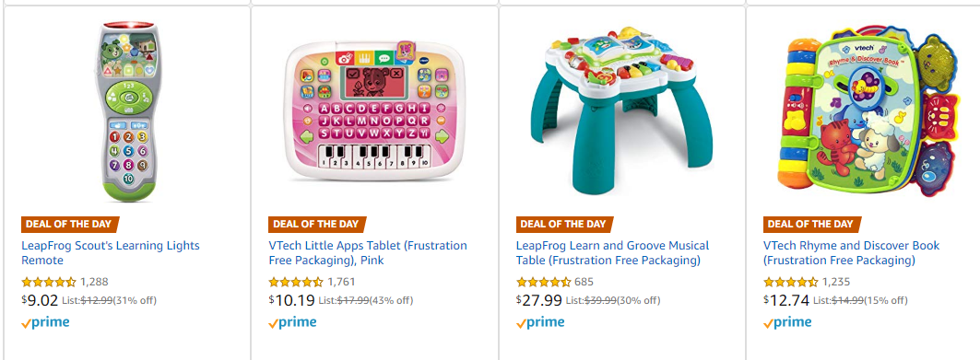
Task: View the 1,288 reviews count link
Action: tap(94, 282)
